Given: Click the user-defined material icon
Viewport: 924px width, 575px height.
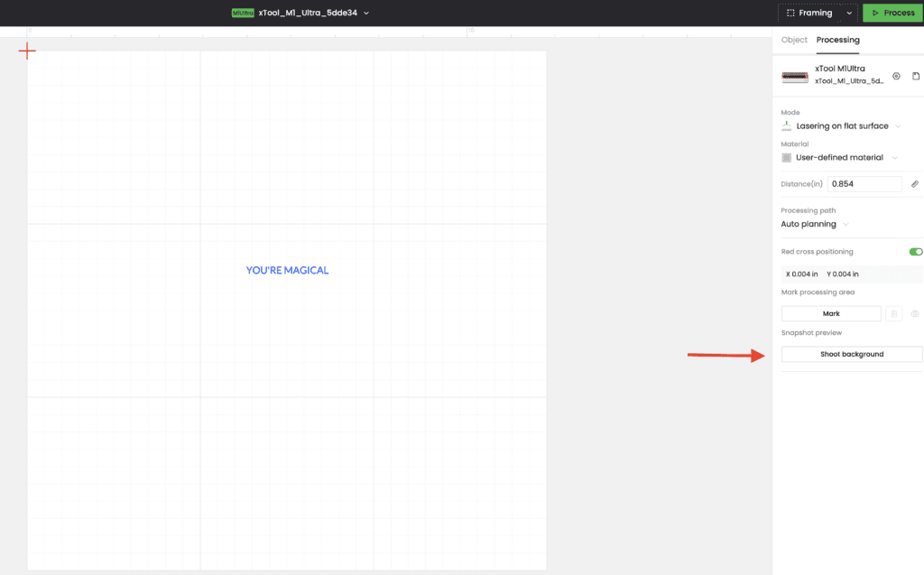Looking at the screenshot, I should (x=786, y=157).
